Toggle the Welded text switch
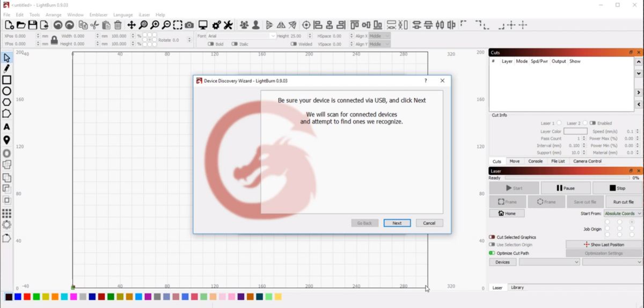This screenshot has height=308, width=644. point(294,44)
